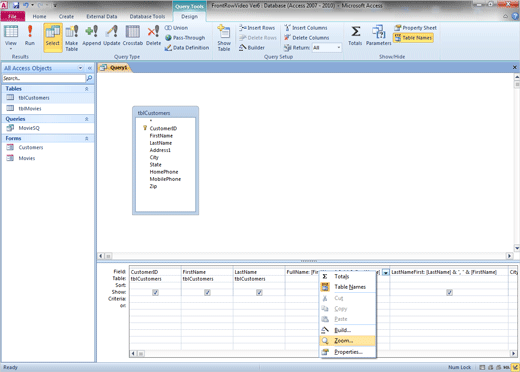Choose Totals from the context menu
The image size is (520, 372).
(348, 276)
